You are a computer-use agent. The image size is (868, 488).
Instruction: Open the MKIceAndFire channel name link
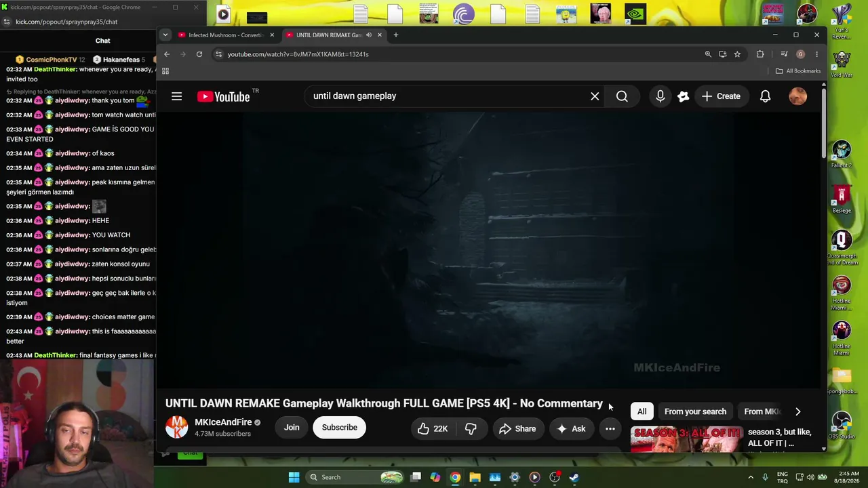(223, 422)
